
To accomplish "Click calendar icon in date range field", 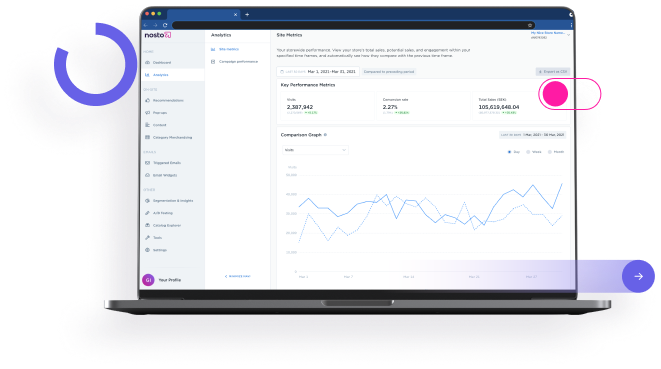I will 282,72.
